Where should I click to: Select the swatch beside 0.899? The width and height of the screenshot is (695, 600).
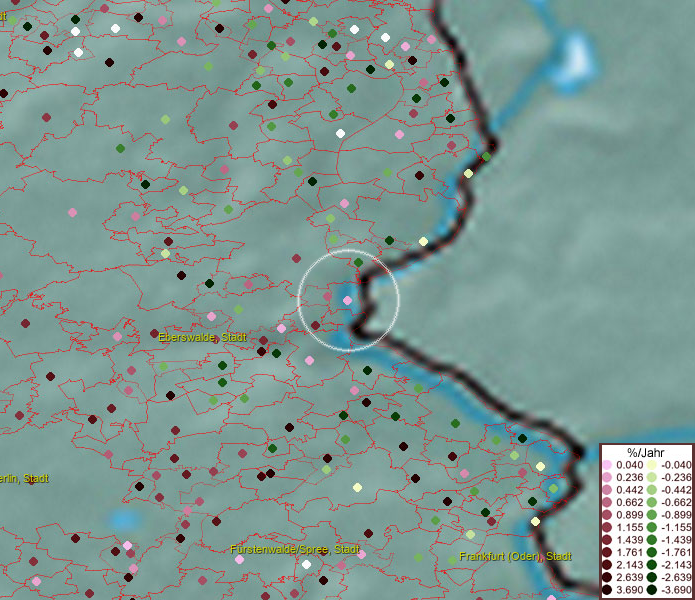tap(607, 515)
